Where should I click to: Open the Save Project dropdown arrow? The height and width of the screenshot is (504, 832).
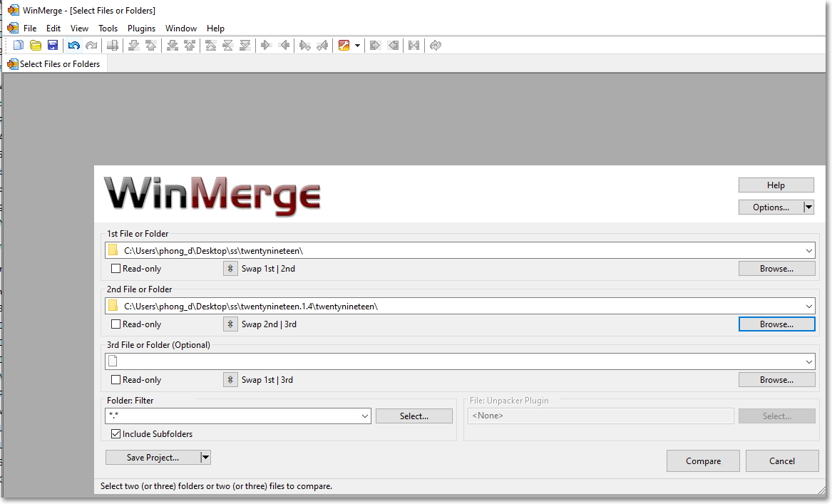(x=205, y=458)
